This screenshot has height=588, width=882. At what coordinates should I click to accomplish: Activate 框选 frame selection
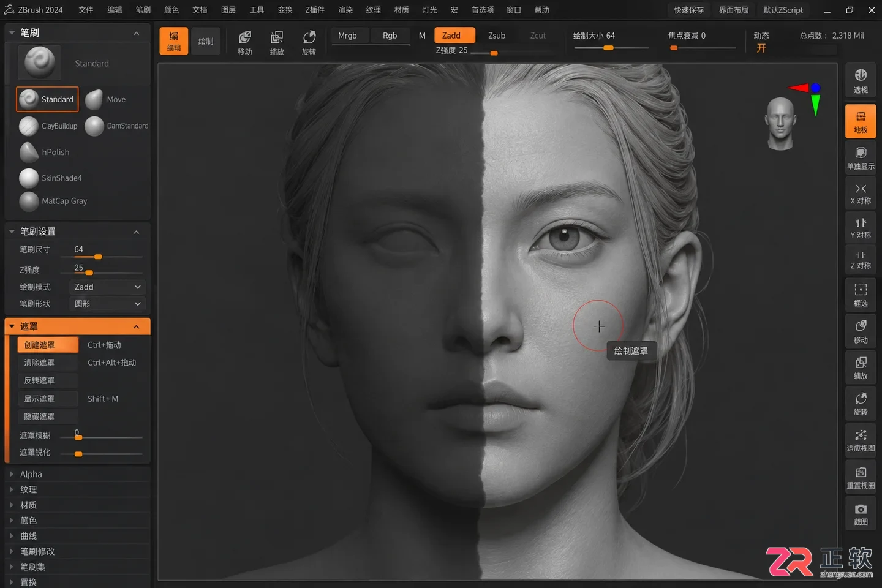click(x=861, y=295)
